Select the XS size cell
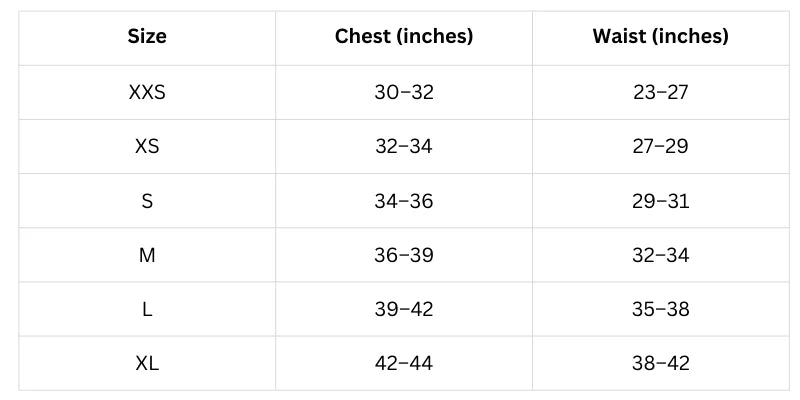 click(147, 147)
